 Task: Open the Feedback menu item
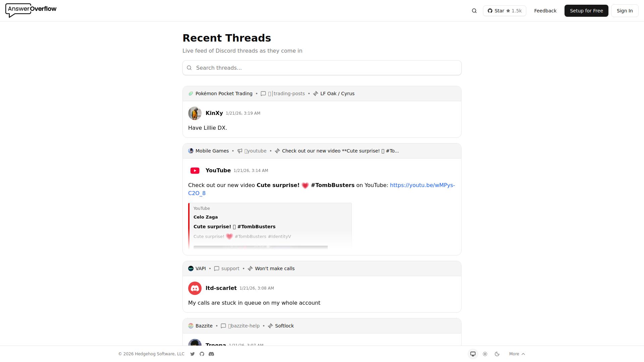tap(545, 11)
